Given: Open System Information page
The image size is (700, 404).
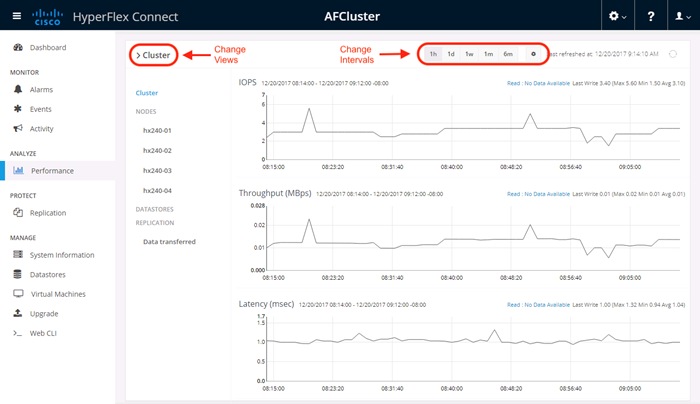Looking at the screenshot, I should click(62, 255).
